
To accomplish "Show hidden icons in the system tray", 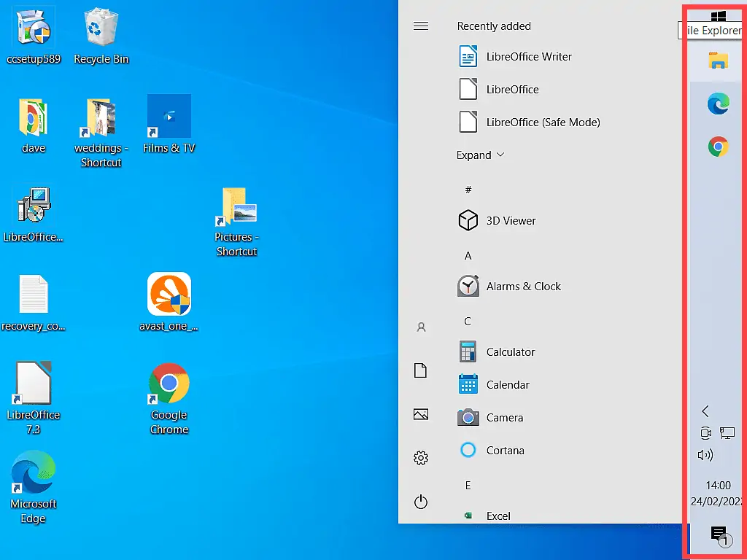I will coord(705,411).
